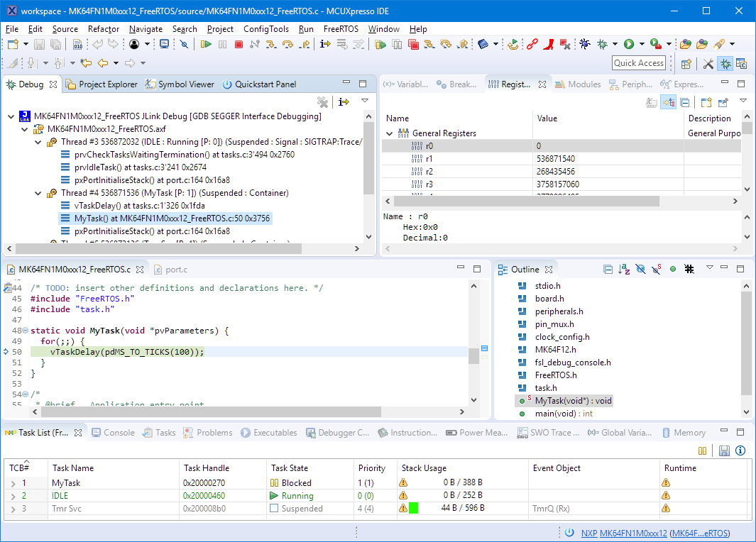Click the Sort alphabetically icon in Outline
756x542 pixels.
click(624, 270)
